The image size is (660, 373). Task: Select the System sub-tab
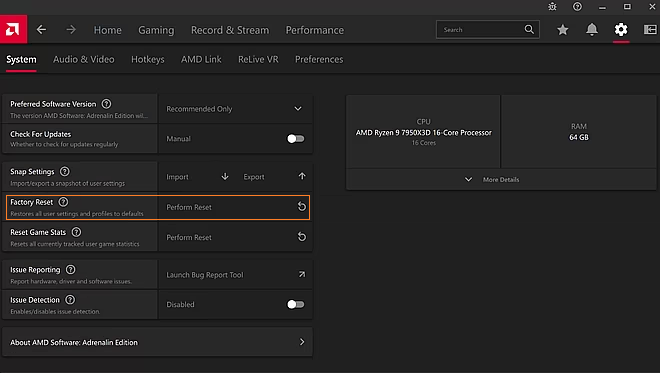[x=21, y=59]
